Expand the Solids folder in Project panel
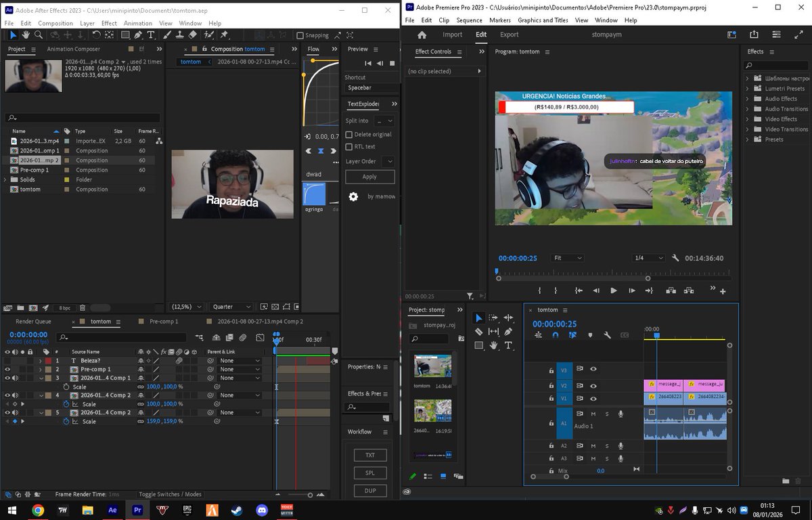812x520 pixels. pos(6,180)
